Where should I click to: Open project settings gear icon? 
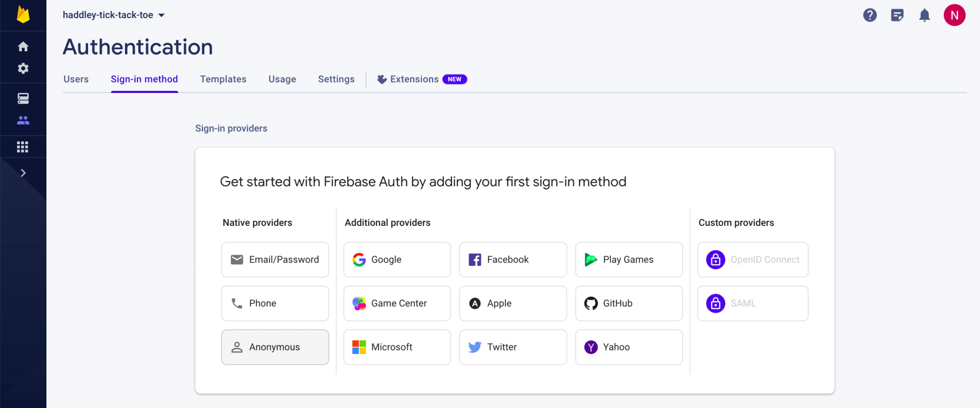[x=23, y=68]
